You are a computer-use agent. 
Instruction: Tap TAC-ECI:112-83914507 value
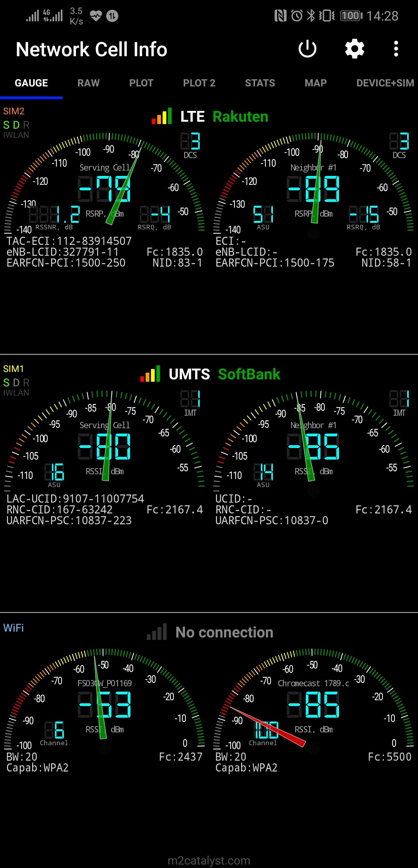[69, 241]
